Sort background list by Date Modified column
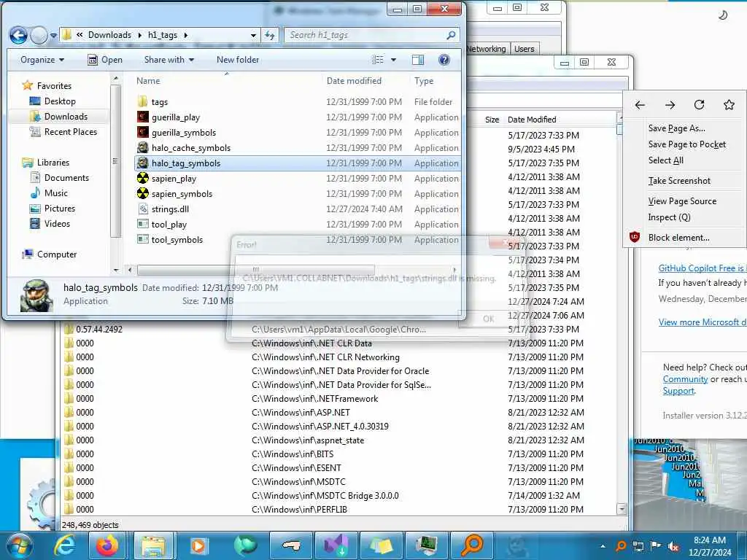747x560 pixels. (532, 120)
